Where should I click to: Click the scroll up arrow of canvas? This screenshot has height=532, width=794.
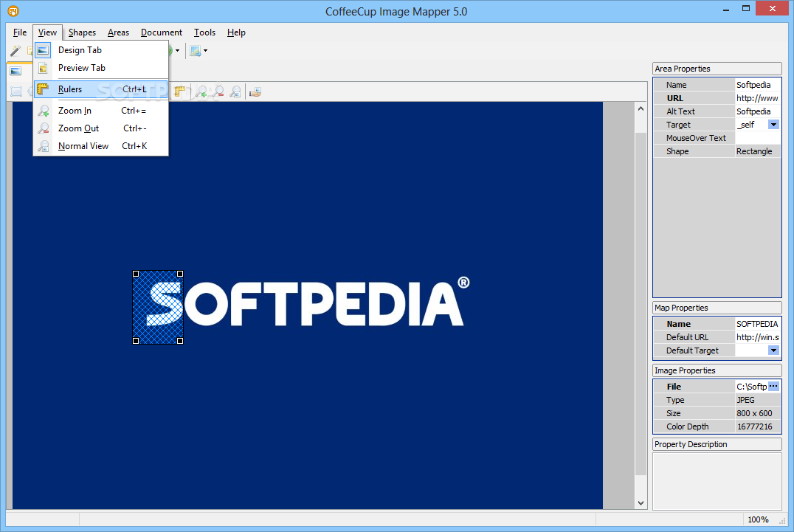641,108
